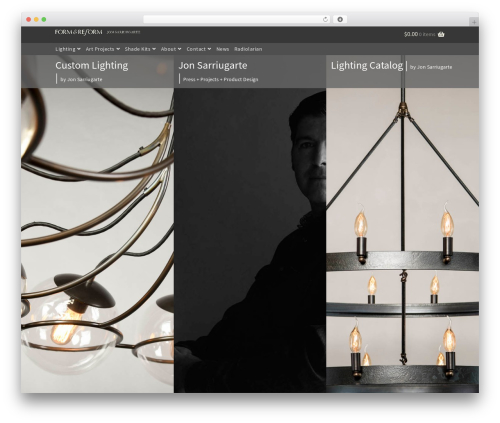This screenshot has width=500, height=423.
Task: Open the Custom Lighting heading link
Action: pyautogui.click(x=92, y=65)
